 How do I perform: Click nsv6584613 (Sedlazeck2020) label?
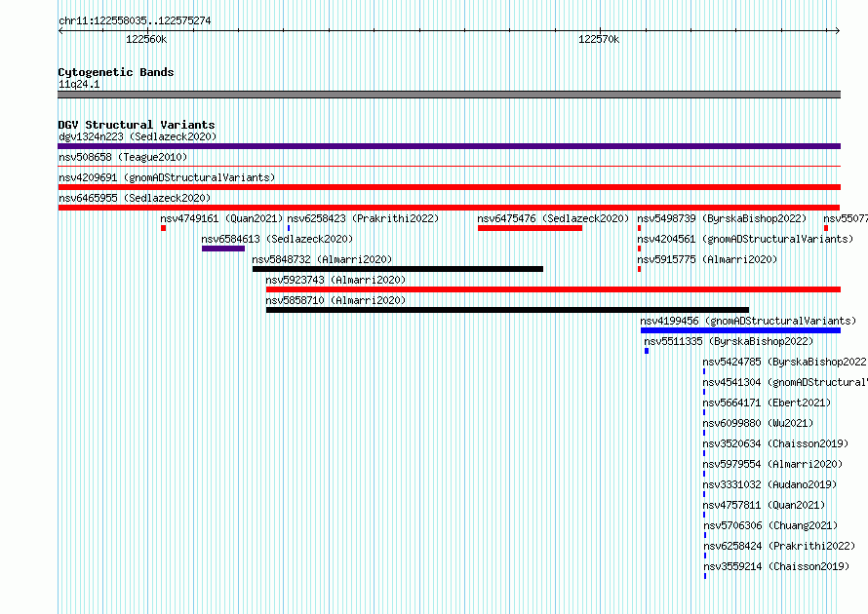(277, 239)
